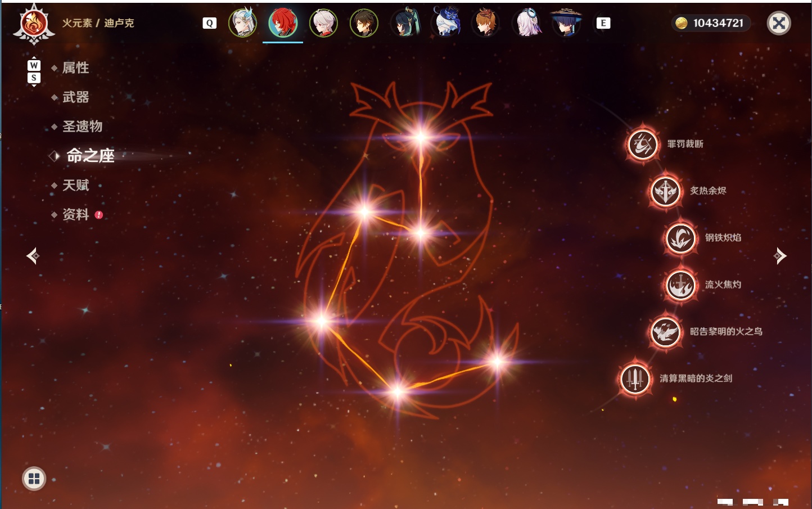Open the four-square grid menu icon

click(x=34, y=479)
